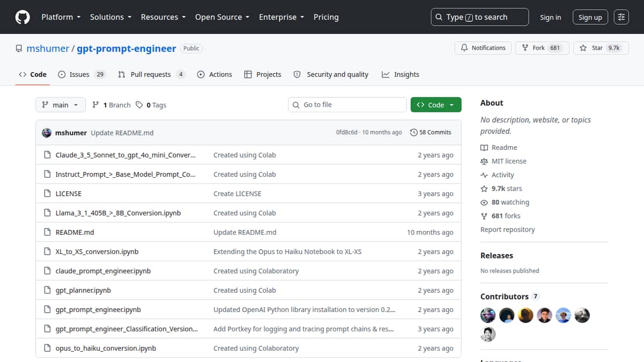Click file icon beside LICENSE row

coord(47,194)
